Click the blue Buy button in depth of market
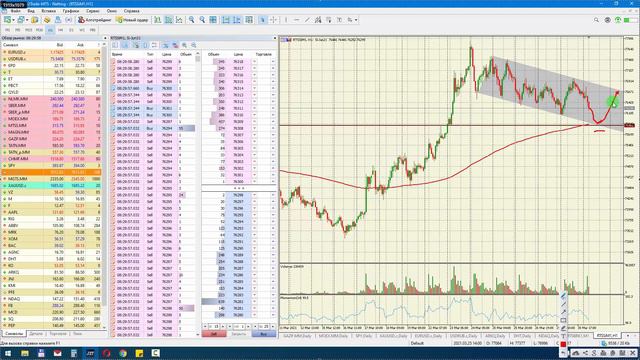640x360 pixels. point(263,334)
